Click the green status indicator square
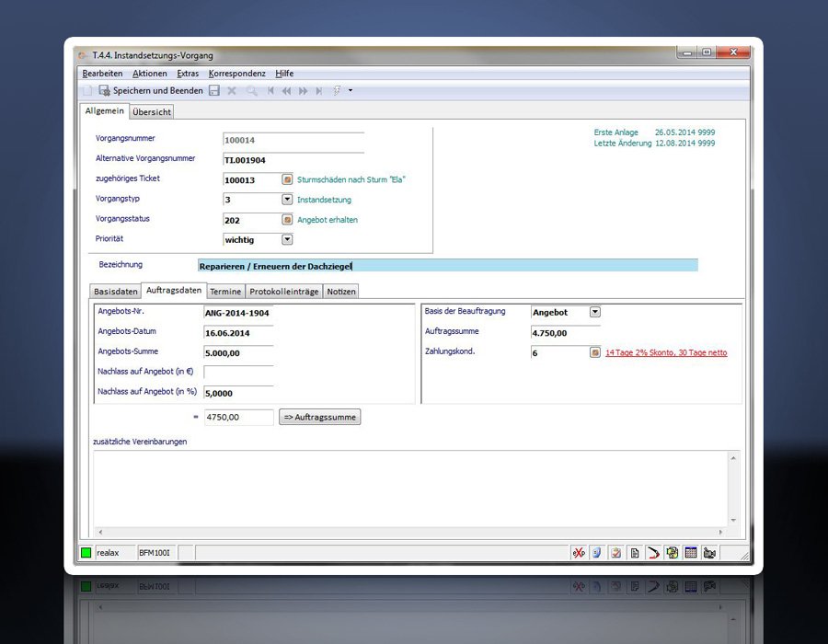828x644 pixels. pyautogui.click(x=86, y=553)
